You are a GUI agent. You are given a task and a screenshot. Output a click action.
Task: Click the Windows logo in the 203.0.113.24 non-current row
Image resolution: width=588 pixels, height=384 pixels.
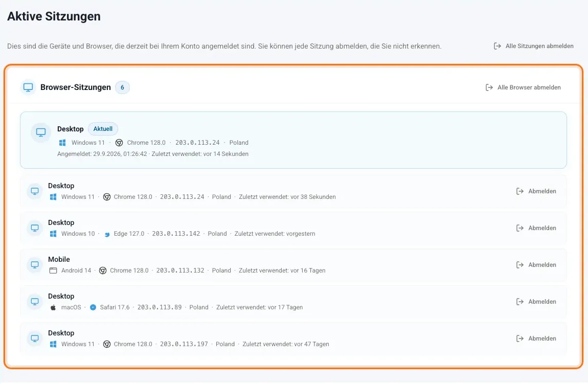coord(53,197)
